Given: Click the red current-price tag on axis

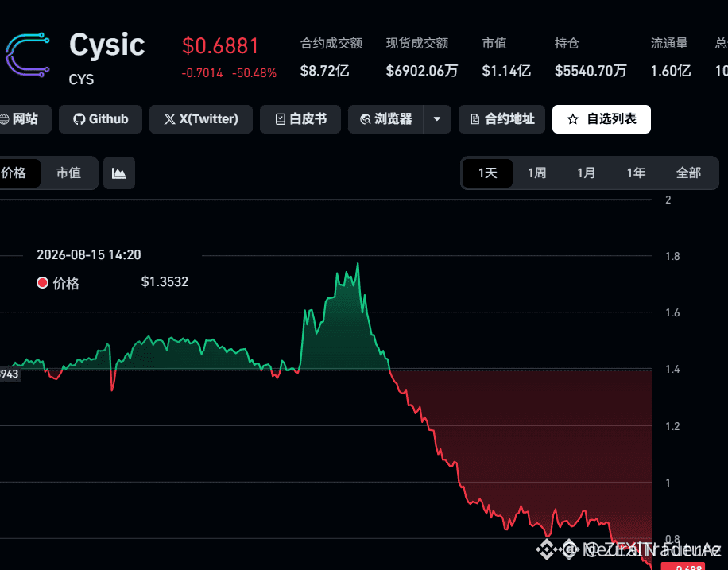Looking at the screenshot, I should [683, 566].
